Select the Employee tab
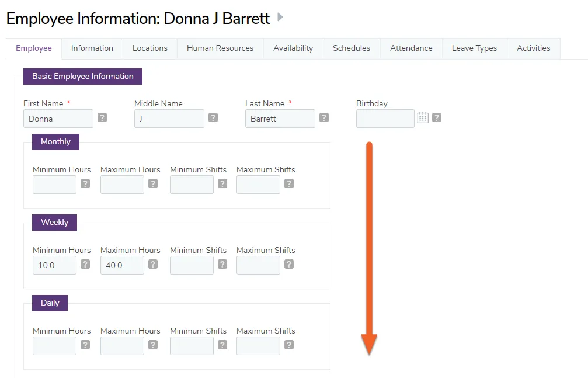The width and height of the screenshot is (588, 378). click(34, 48)
